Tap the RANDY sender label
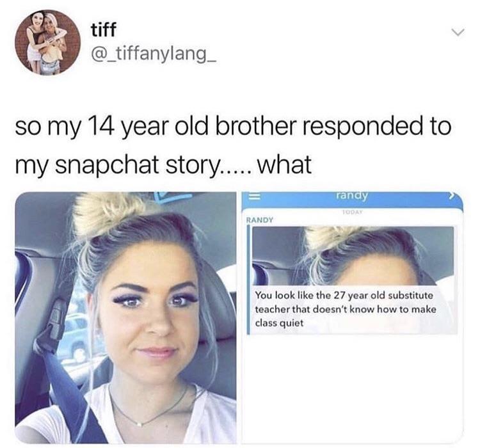The height and width of the screenshot is (448, 480). click(260, 220)
